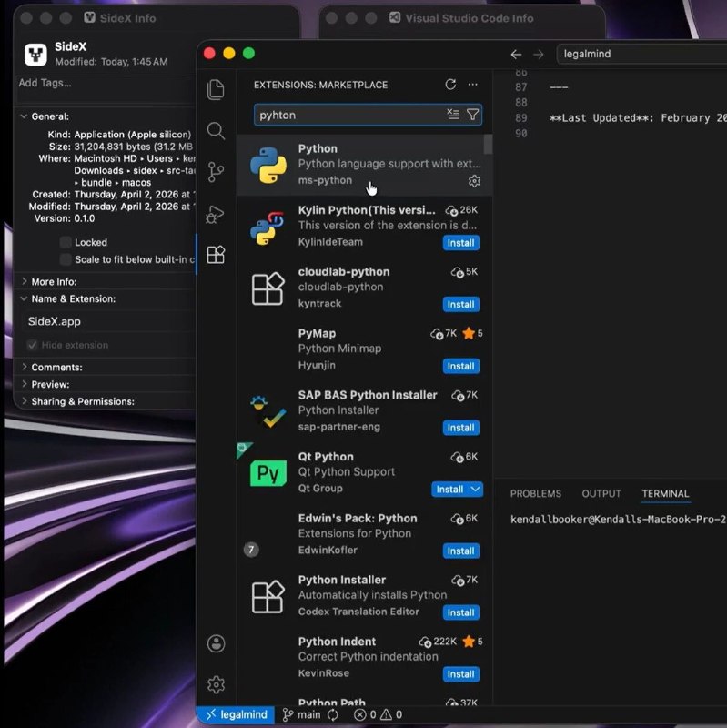Select the Extensions view icon
The width and height of the screenshot is (727, 728).
pos(216,255)
